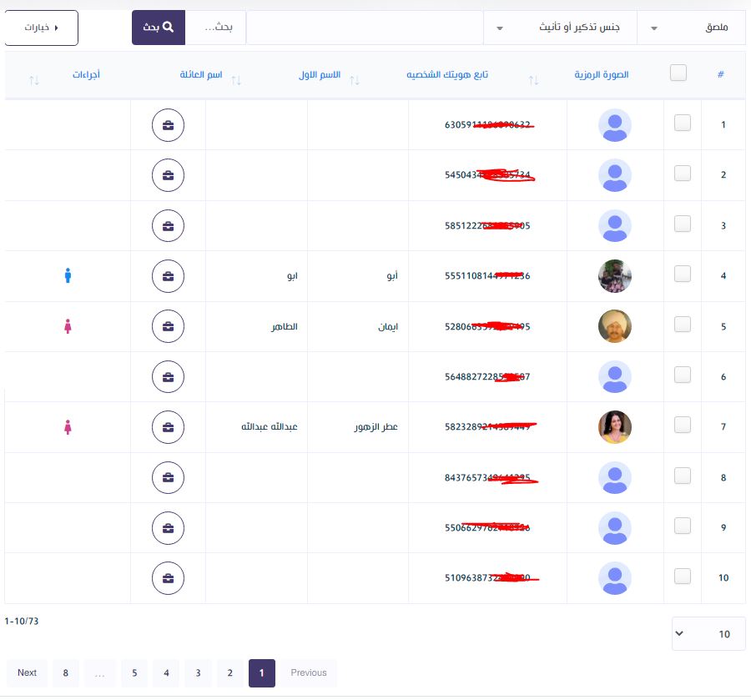The width and height of the screenshot is (751, 700).
Task: Click the بحث search button
Action: coord(158,28)
